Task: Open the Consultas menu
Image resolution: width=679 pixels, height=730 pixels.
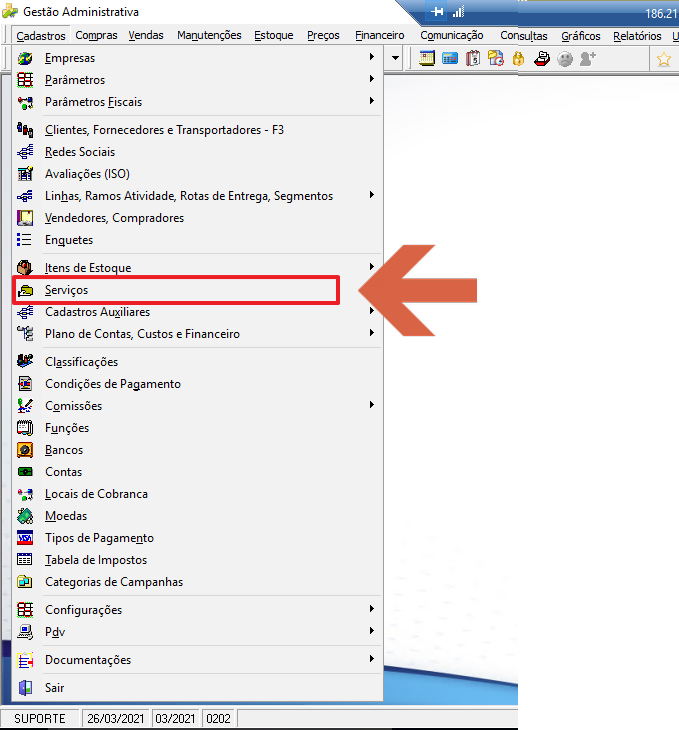Action: 524,36
